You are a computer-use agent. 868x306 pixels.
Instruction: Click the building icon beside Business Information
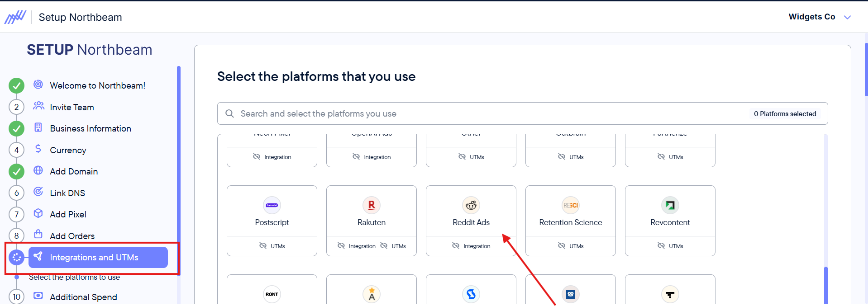click(38, 127)
